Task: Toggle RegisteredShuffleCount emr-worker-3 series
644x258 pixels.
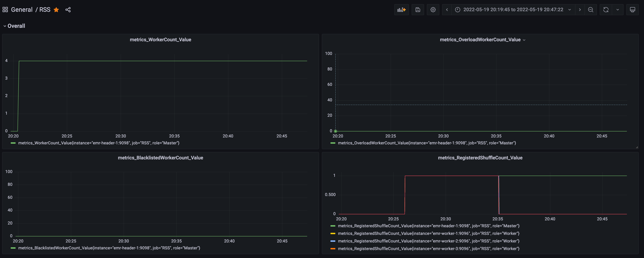Action: (429, 249)
